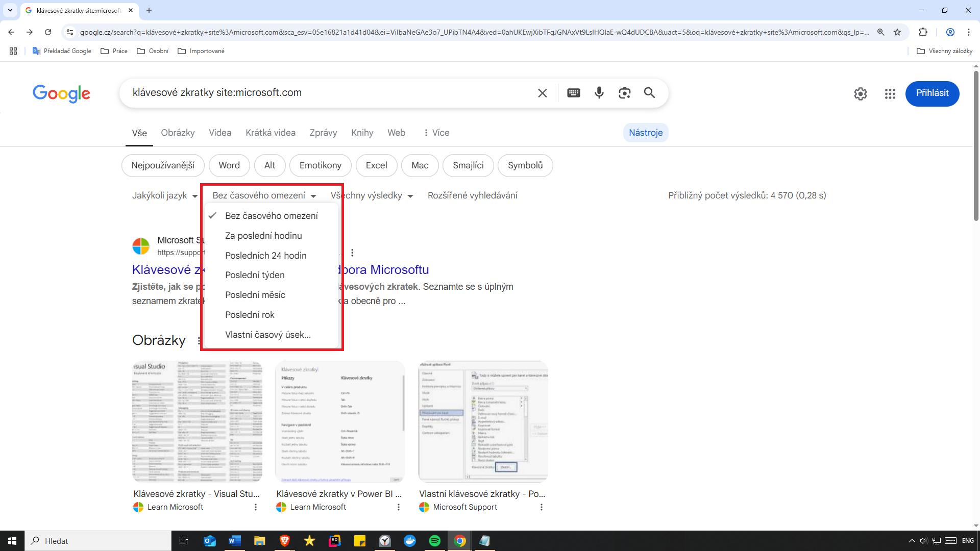Switch to the Obrázky tab
Image resolution: width=980 pixels, height=551 pixels.
tap(178, 133)
